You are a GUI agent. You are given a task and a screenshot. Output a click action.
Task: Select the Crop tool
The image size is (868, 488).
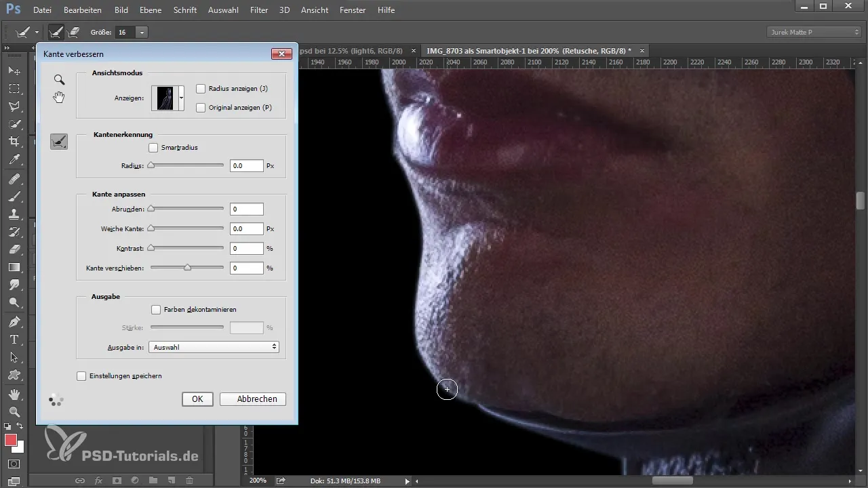[x=14, y=141]
